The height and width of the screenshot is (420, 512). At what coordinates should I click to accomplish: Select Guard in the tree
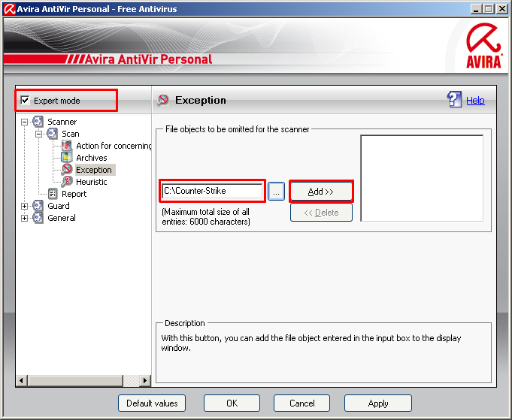[x=59, y=206]
